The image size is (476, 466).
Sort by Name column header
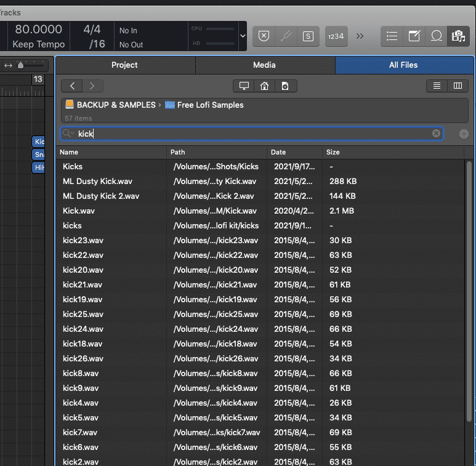[111, 152]
